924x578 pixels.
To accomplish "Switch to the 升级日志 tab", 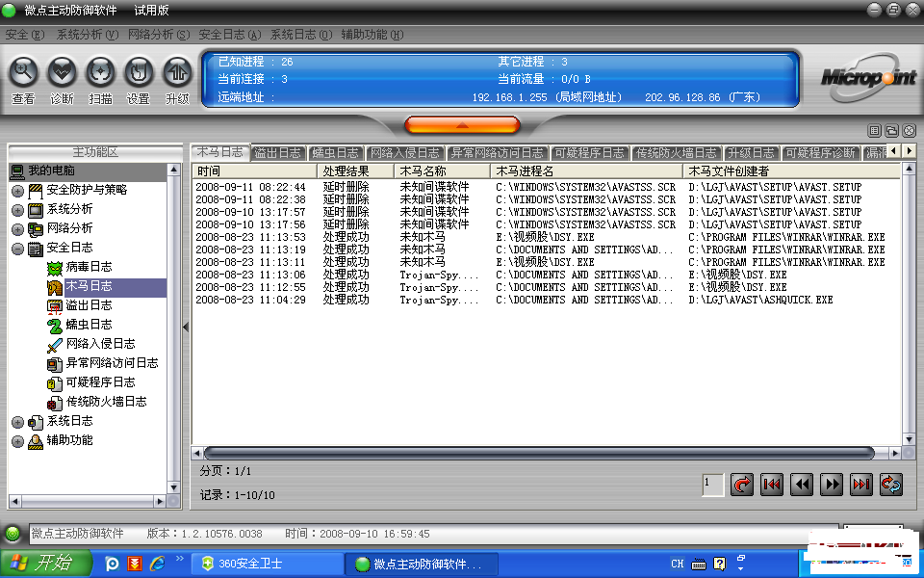I will click(751, 153).
